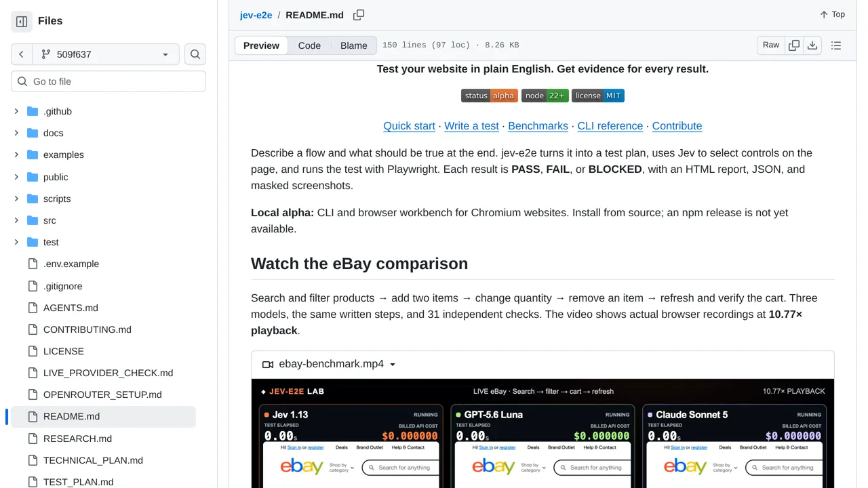
Task: Download the raw README file
Action: [x=812, y=45]
